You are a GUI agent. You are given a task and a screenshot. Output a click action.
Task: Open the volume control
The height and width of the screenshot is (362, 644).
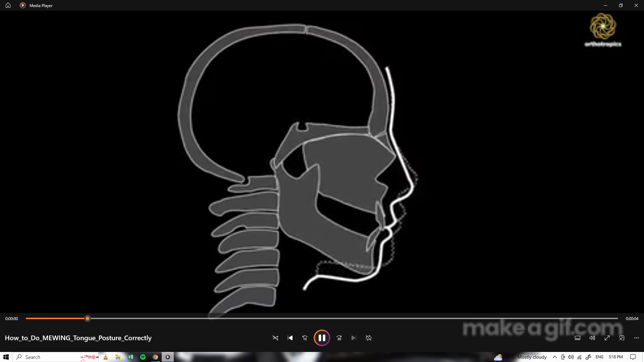[592, 338]
